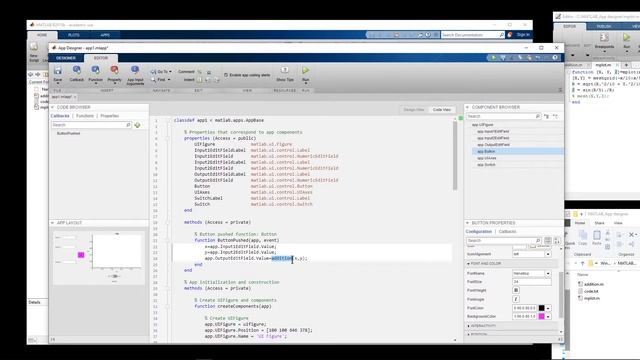
Task: Select app.UIAxes in component tree
Action: 487,158
